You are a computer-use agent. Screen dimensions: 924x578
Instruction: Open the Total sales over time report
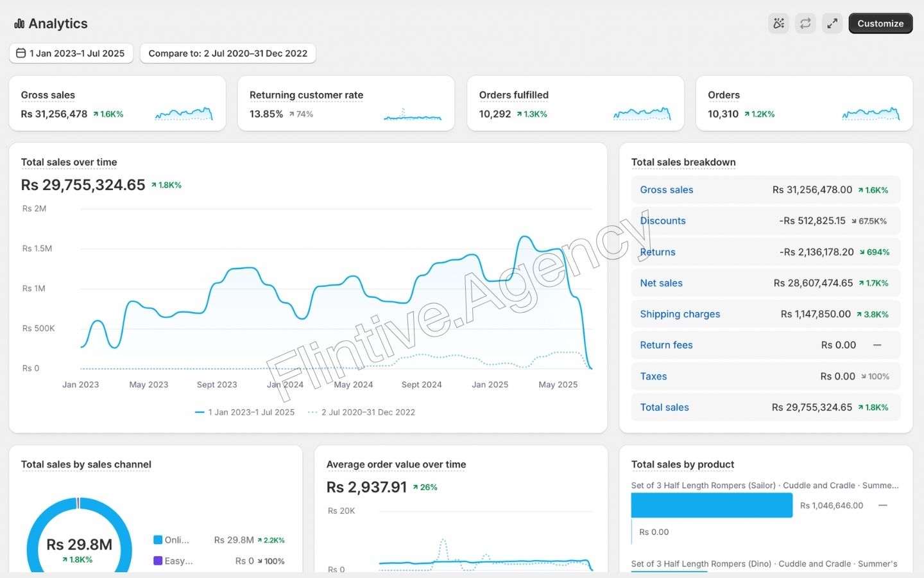click(x=69, y=162)
